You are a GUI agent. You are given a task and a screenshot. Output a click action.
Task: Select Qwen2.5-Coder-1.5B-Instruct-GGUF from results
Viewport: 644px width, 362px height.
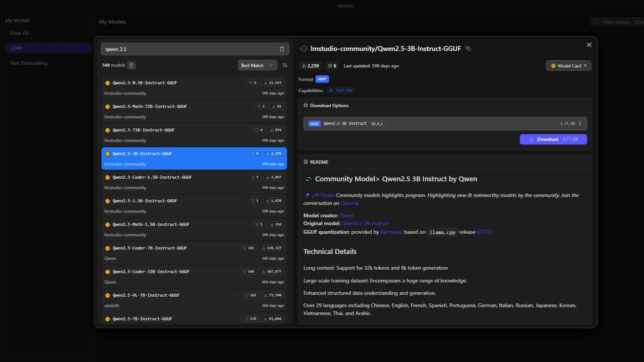coord(194,182)
